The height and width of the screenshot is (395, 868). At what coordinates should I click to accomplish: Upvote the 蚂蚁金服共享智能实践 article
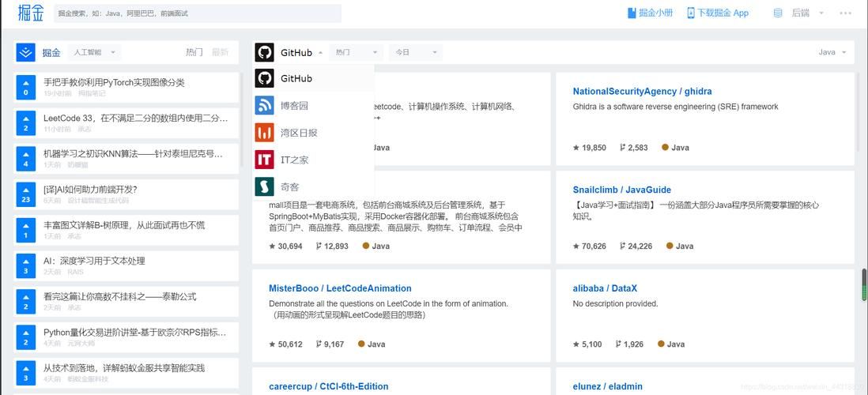[x=25, y=373]
